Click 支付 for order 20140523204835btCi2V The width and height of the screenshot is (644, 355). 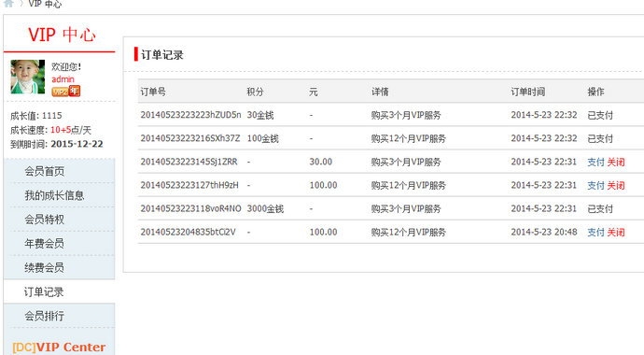[595, 232]
